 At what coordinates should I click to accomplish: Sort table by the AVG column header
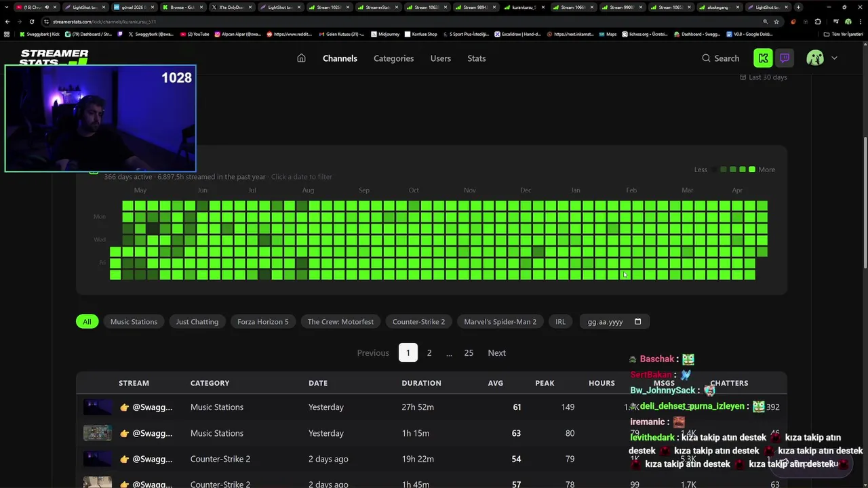click(496, 383)
